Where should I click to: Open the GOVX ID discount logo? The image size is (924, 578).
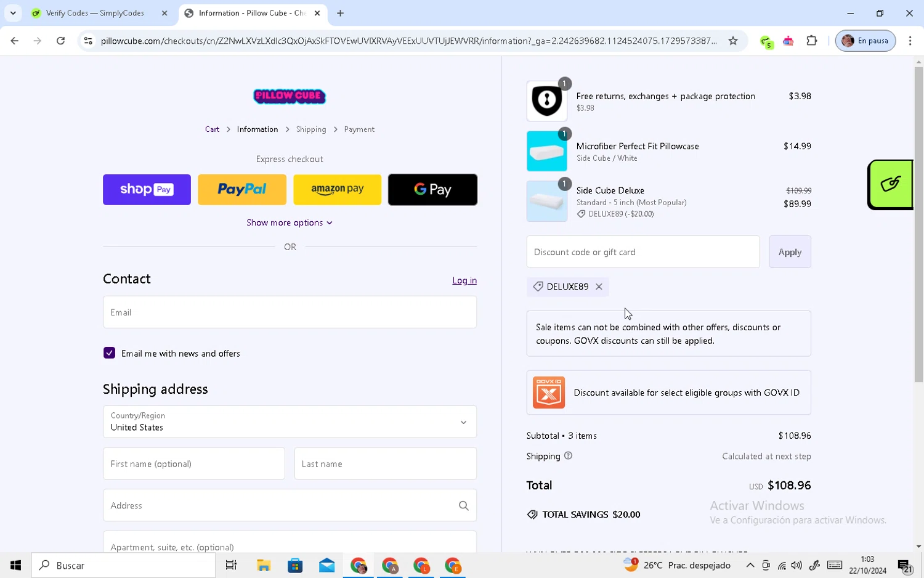(x=548, y=393)
